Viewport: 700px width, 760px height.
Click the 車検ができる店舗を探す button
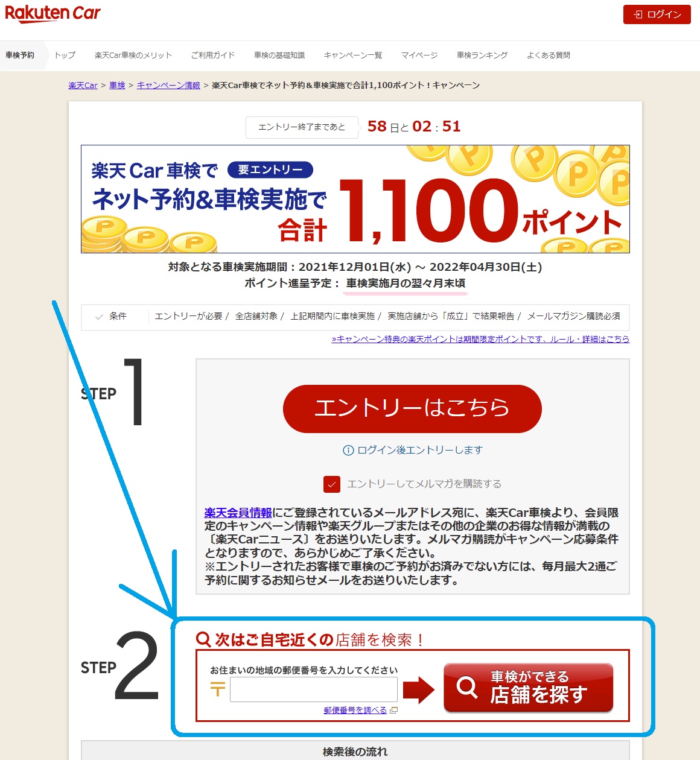(x=529, y=688)
